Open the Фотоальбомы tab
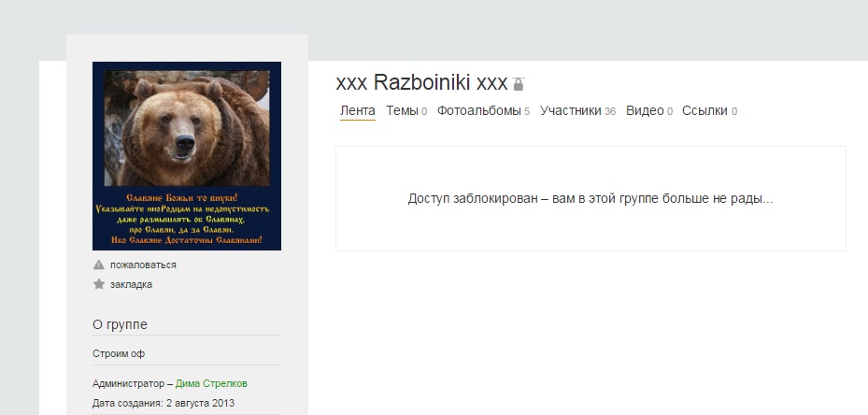This screenshot has width=868, height=415. click(483, 111)
